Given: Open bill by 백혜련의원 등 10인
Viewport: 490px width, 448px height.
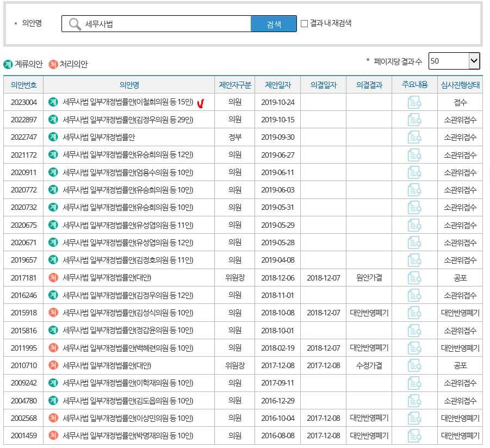Looking at the screenshot, I should click(x=128, y=348).
